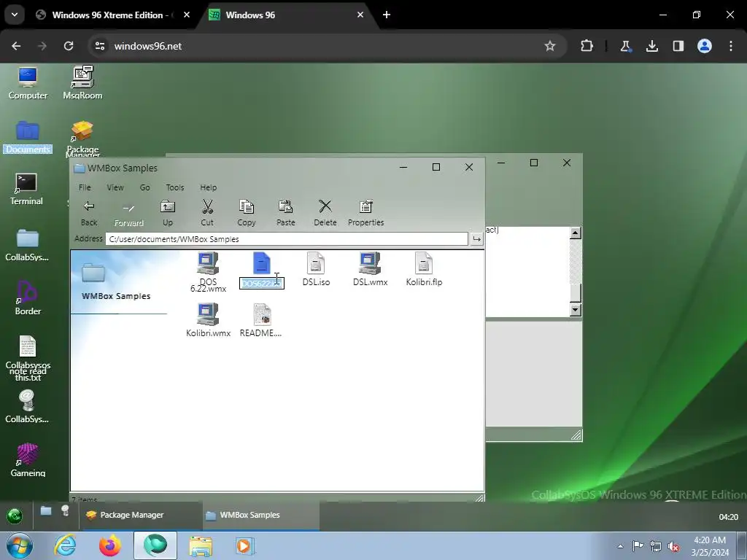Open a new browser tab

(387, 15)
